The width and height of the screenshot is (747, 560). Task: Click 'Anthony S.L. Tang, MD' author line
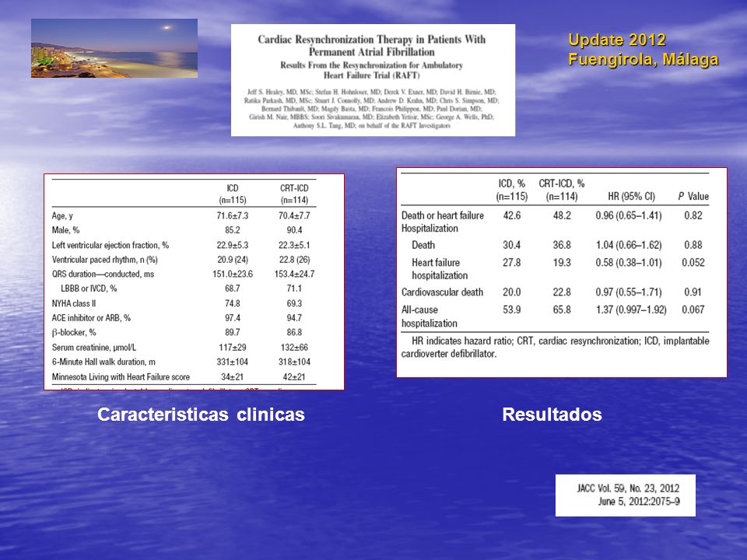click(372, 126)
